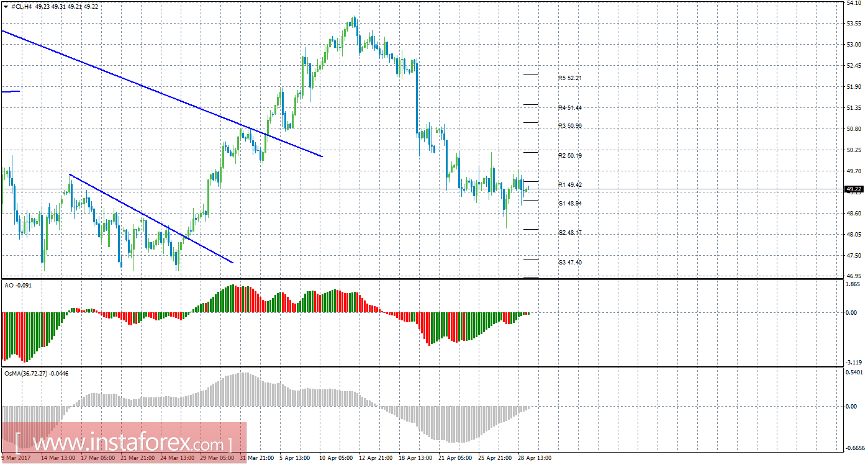
Task: Click the R5 52.21 pivot label
Action: point(569,78)
